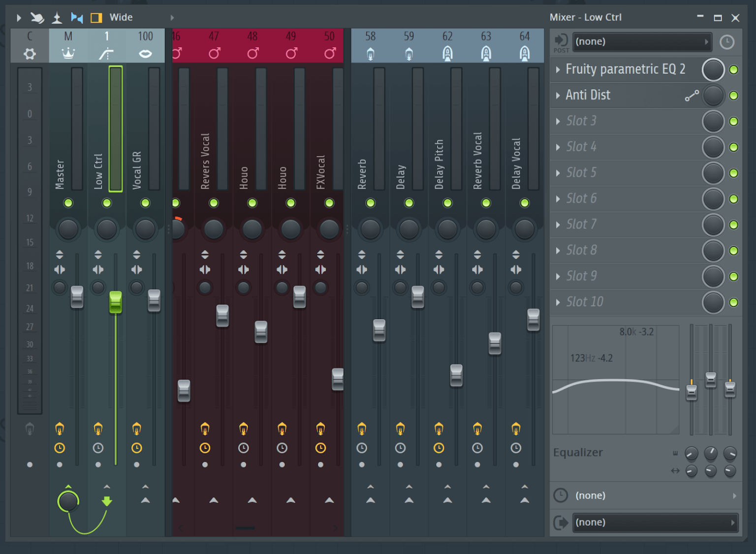Mute the Low Ctrl track
This screenshot has width=756, height=554.
(x=107, y=203)
